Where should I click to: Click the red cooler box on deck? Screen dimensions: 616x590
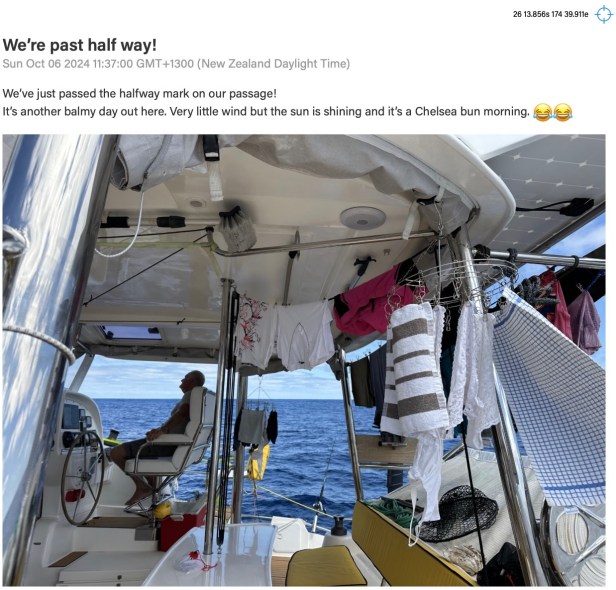pyautogui.click(x=182, y=526)
